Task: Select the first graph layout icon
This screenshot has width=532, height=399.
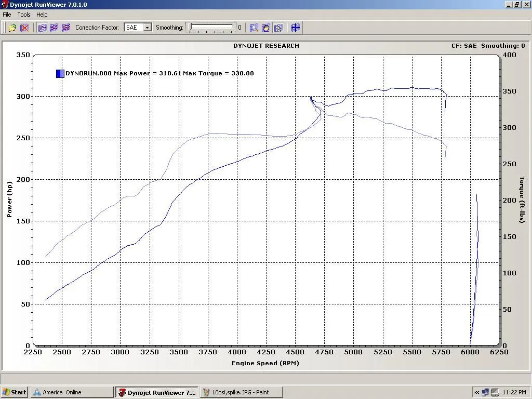Action: pos(43,28)
